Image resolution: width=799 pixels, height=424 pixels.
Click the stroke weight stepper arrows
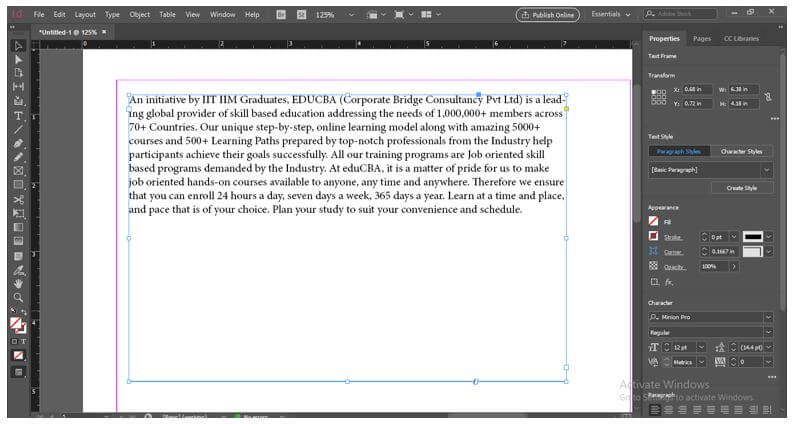705,237
